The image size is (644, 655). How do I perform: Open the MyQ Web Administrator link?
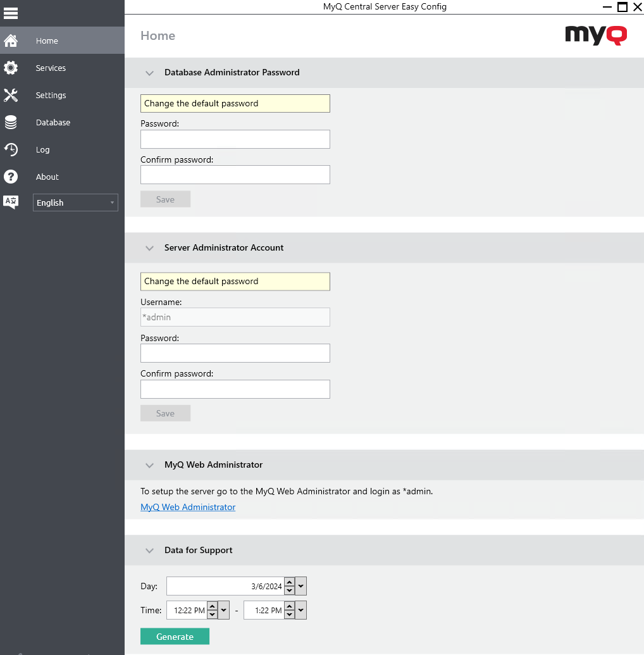[x=188, y=507]
